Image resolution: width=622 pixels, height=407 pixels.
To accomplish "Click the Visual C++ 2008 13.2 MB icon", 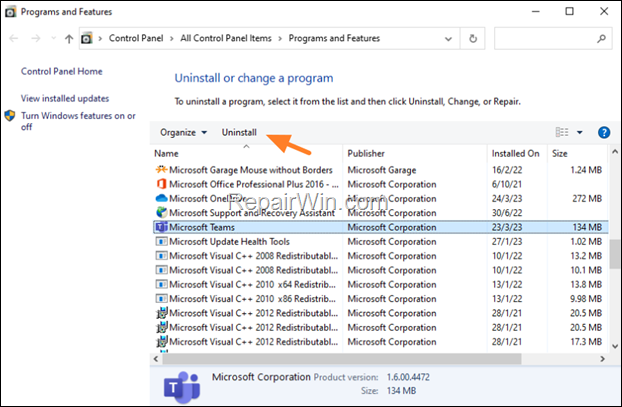I will click(161, 256).
